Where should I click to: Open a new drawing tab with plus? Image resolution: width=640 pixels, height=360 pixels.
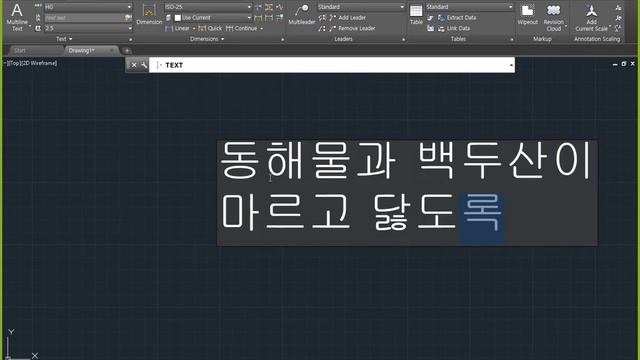click(127, 51)
